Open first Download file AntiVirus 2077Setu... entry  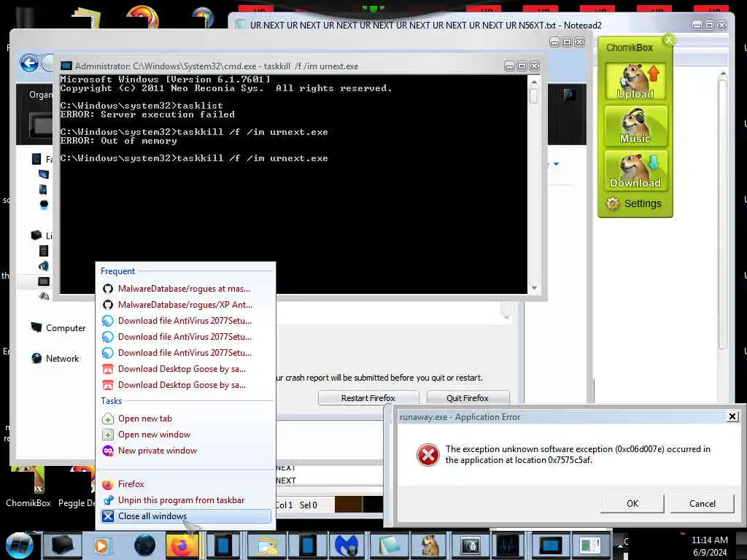point(185,321)
